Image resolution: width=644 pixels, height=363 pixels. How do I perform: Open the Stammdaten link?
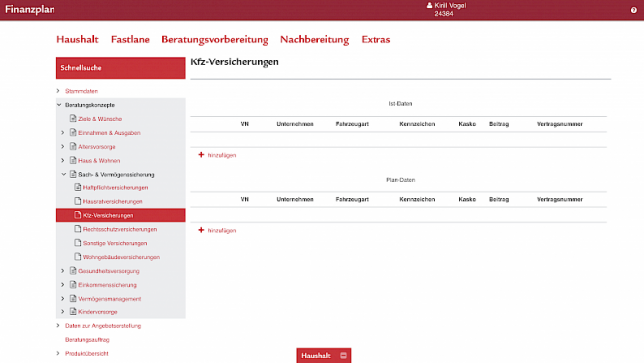[x=81, y=91]
